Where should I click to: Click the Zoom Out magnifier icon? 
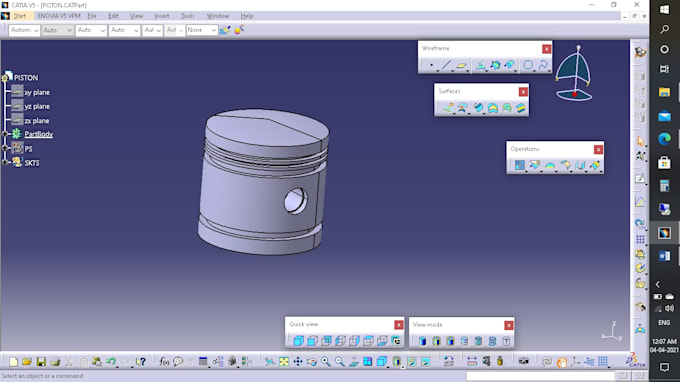[x=340, y=362]
